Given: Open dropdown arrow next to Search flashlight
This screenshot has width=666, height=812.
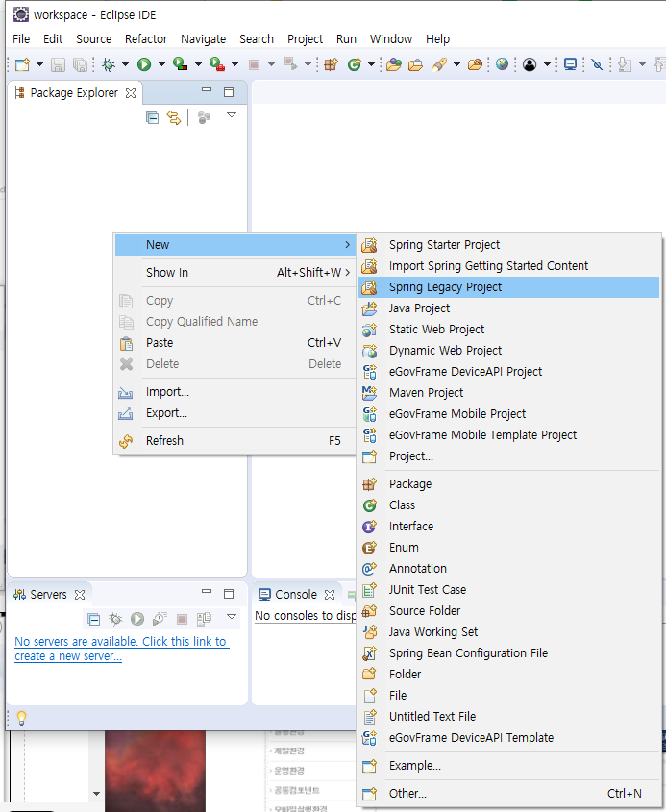Looking at the screenshot, I should pyautogui.click(x=456, y=64).
